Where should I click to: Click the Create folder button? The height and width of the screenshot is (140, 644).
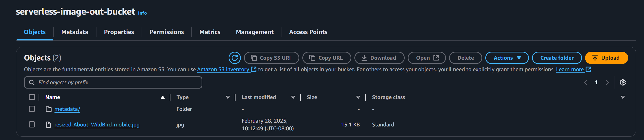[x=557, y=58]
